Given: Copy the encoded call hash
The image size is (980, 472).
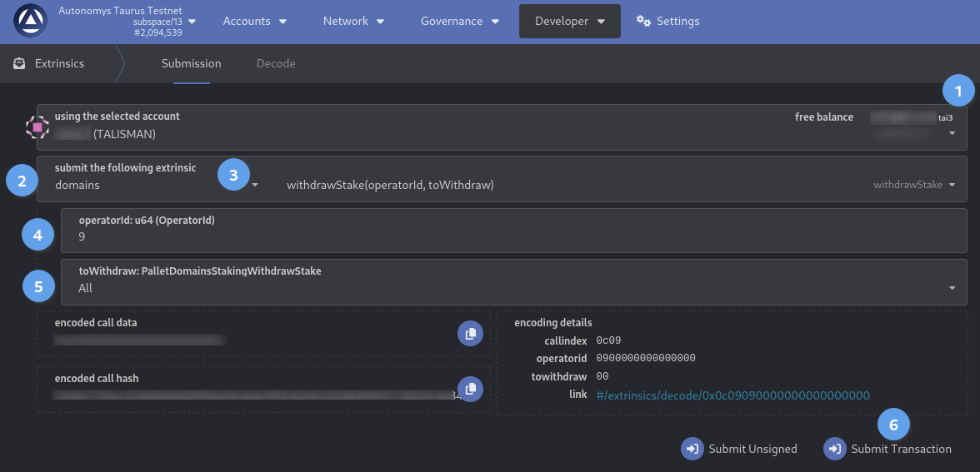Looking at the screenshot, I should [x=470, y=389].
